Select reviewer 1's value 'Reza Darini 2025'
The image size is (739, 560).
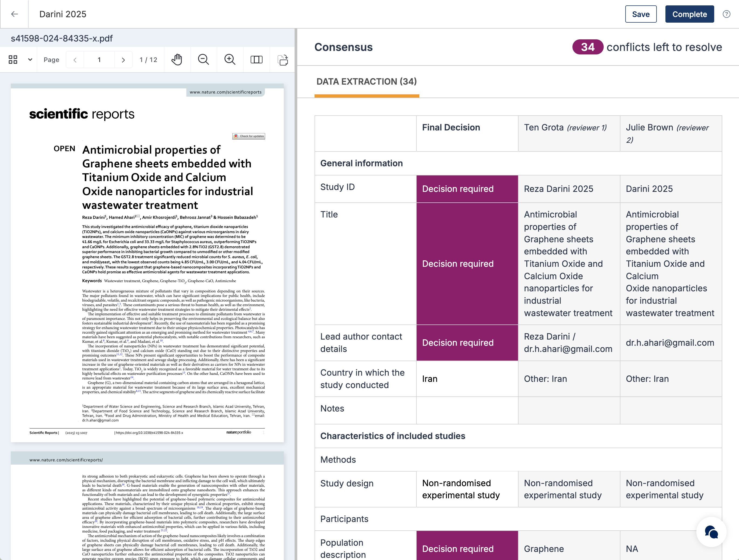(569, 189)
